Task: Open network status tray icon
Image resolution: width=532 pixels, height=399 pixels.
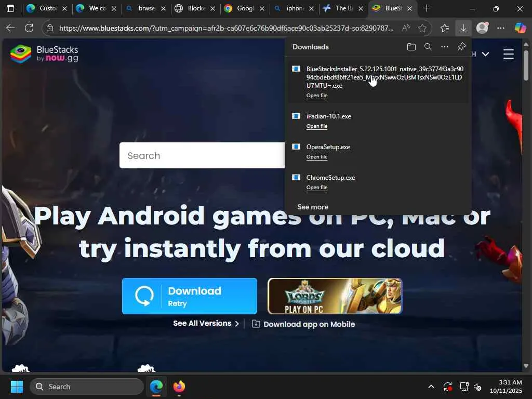Action: click(x=464, y=387)
